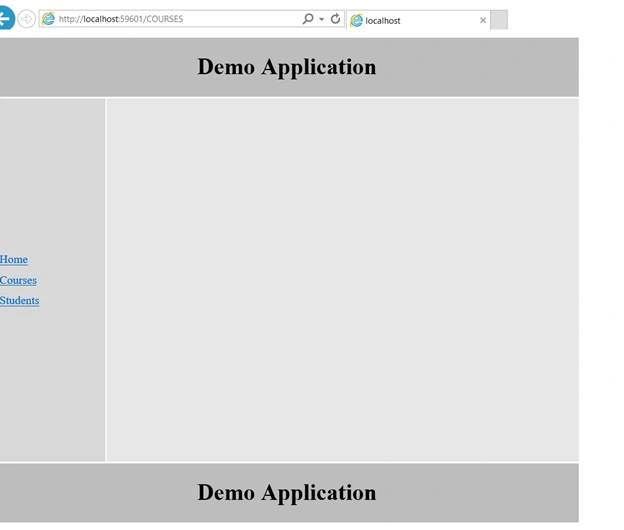Open the address bar dropdown arrow

pyautogui.click(x=322, y=19)
